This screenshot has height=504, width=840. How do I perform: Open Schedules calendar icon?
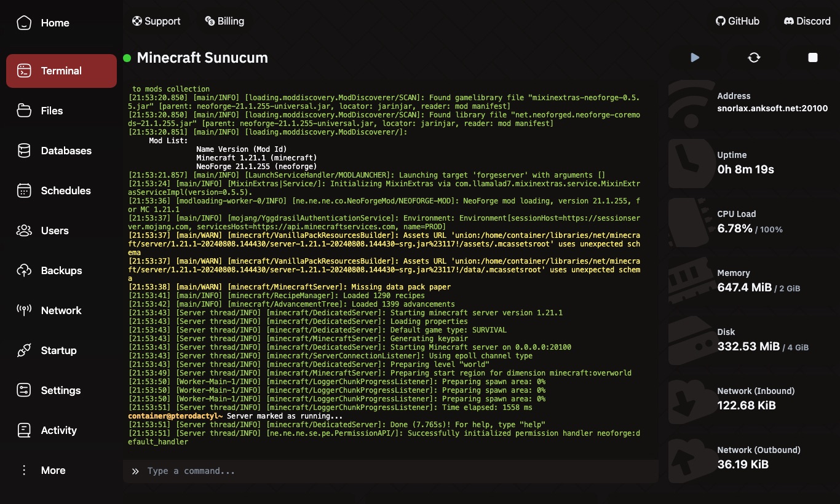(x=24, y=191)
